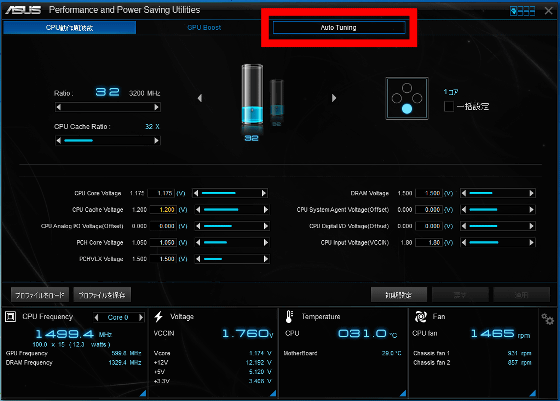Edit the DRAM Voltage 1.500 field
Screen dimensions: 560x401
[429, 193]
